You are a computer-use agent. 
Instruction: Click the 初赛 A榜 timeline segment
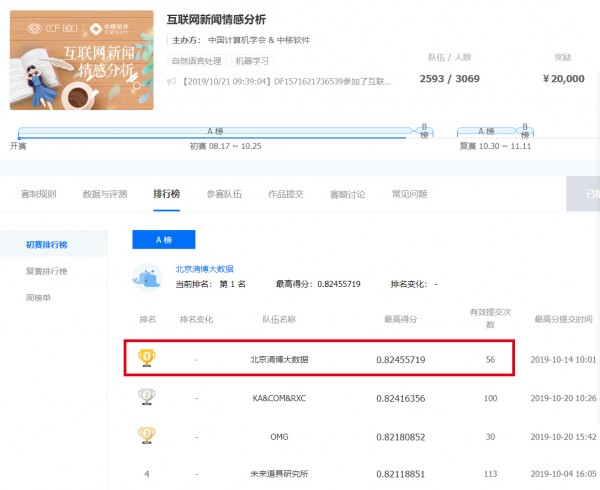click(215, 131)
